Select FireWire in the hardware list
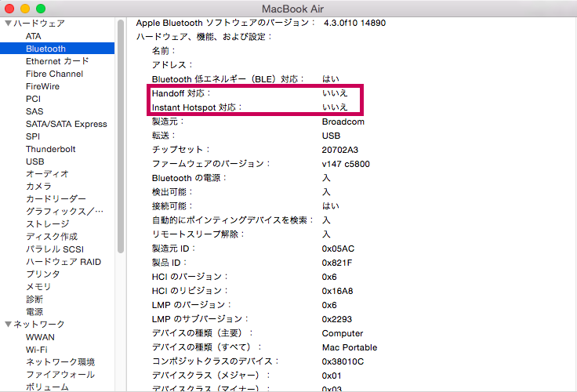 pyautogui.click(x=42, y=86)
